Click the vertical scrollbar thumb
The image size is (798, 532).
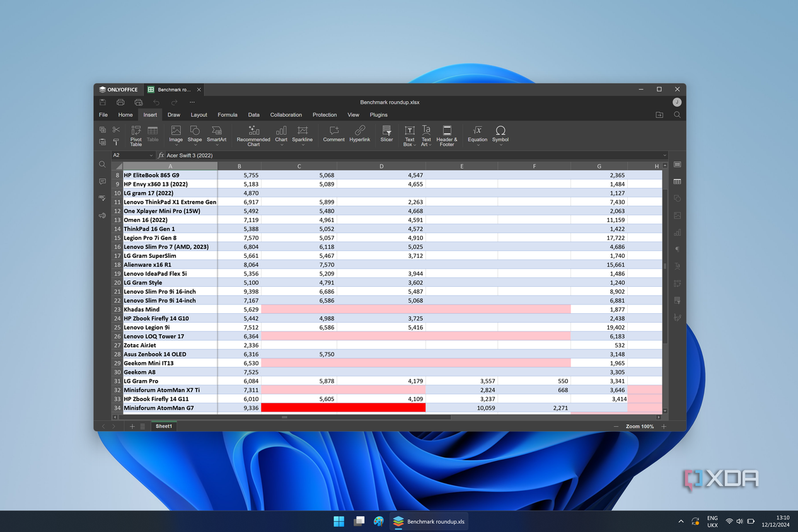tap(665, 266)
